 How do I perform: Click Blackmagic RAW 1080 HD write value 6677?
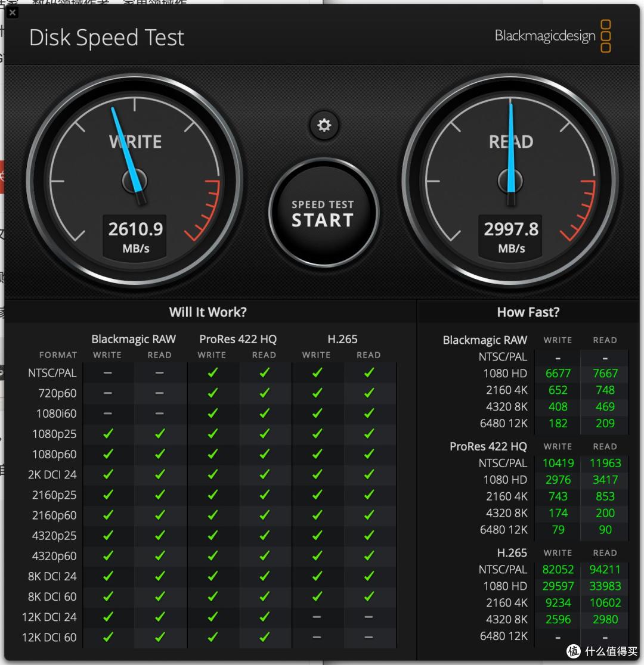558,373
